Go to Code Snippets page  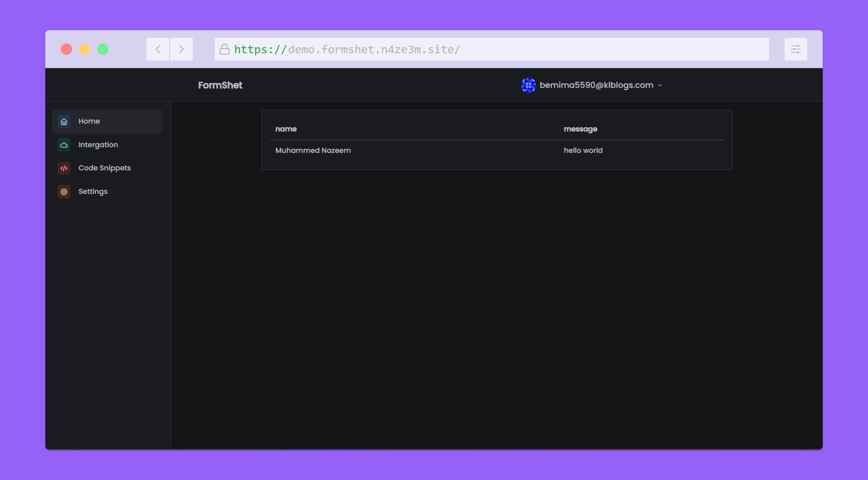tap(105, 168)
